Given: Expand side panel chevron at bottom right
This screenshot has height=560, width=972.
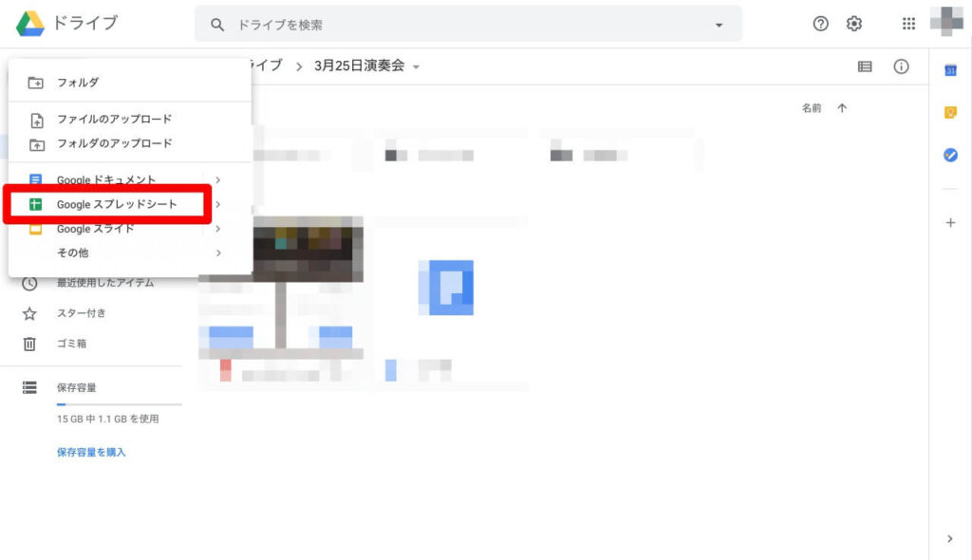Looking at the screenshot, I should click(950, 539).
